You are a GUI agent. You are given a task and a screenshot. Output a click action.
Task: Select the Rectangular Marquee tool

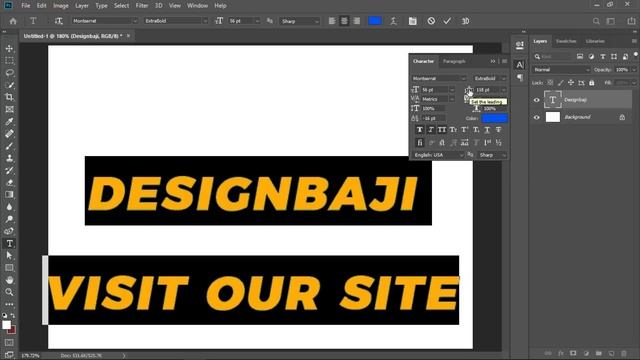click(x=9, y=61)
